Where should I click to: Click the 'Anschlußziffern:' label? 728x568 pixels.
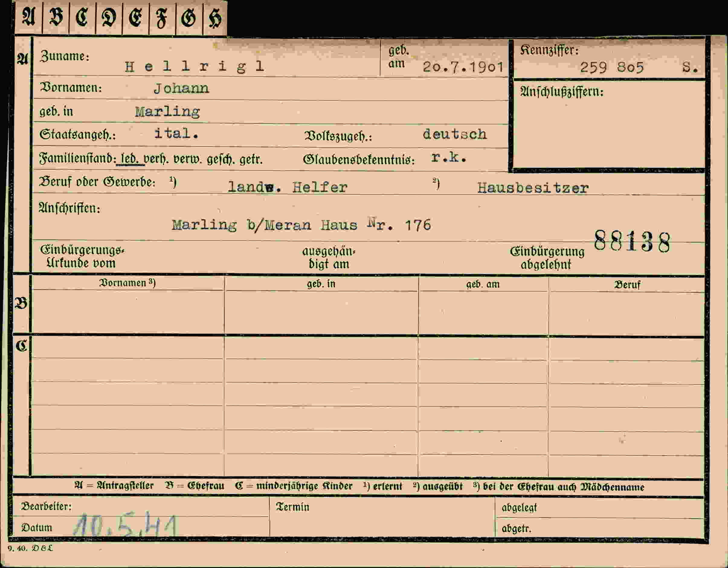[562, 92]
